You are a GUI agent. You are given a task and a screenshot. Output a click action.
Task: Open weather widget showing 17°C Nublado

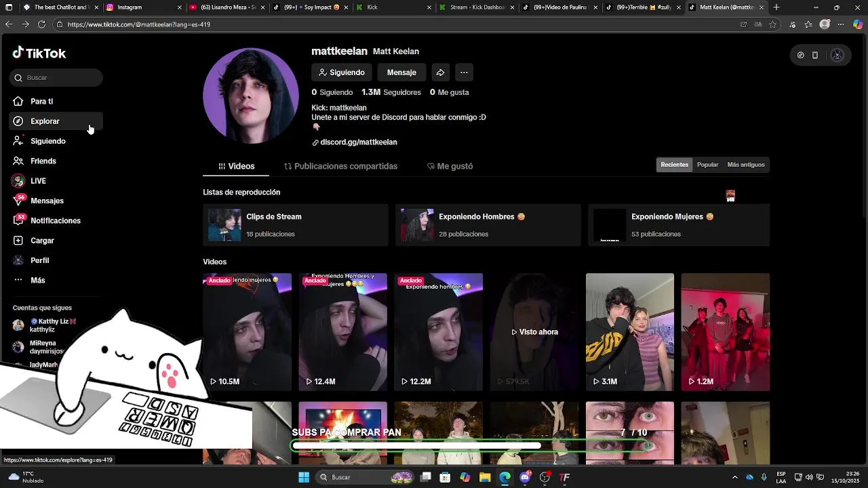(24, 477)
